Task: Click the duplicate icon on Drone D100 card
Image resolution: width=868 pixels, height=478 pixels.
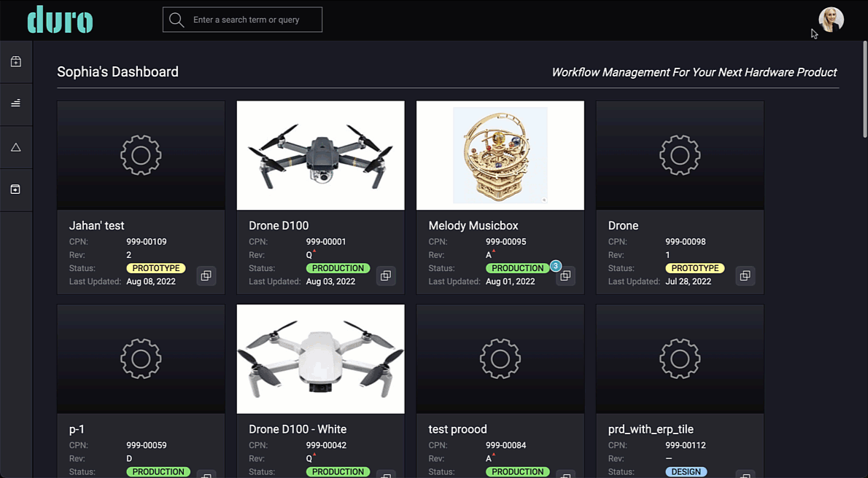Action: click(386, 275)
